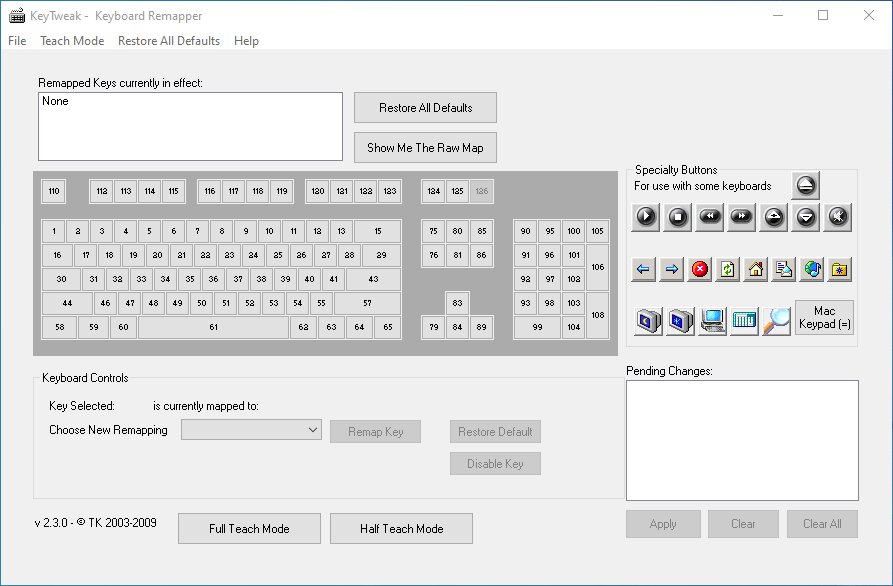Open the File menu
The image size is (893, 586).
17,41
